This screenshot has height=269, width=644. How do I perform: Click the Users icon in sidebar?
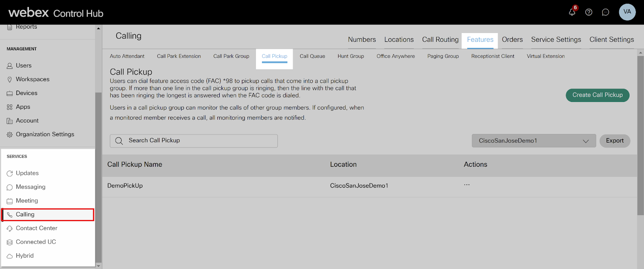(10, 66)
